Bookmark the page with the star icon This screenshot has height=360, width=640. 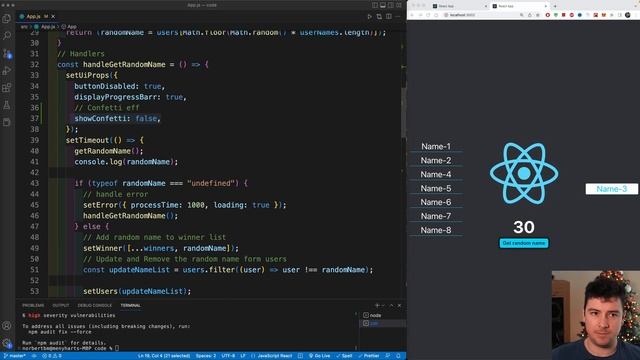[x=538, y=15]
